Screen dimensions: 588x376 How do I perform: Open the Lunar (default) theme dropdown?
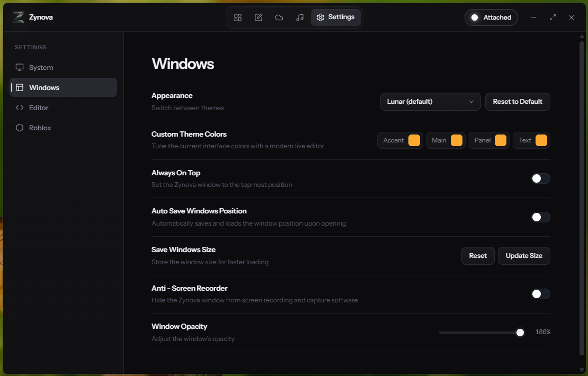tap(430, 102)
